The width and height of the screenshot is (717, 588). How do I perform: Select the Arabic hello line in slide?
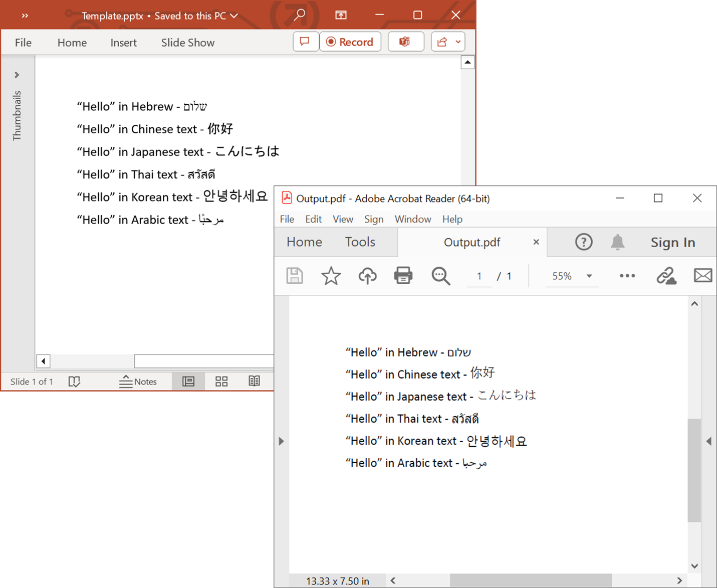tap(150, 220)
